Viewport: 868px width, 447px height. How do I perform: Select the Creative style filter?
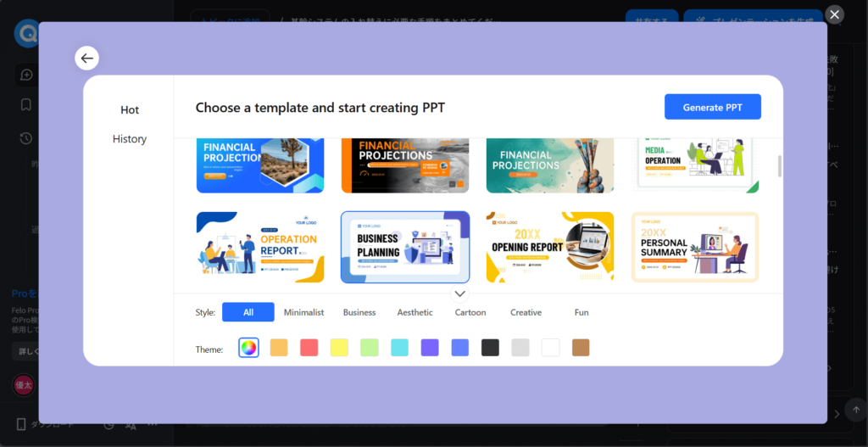(x=526, y=312)
